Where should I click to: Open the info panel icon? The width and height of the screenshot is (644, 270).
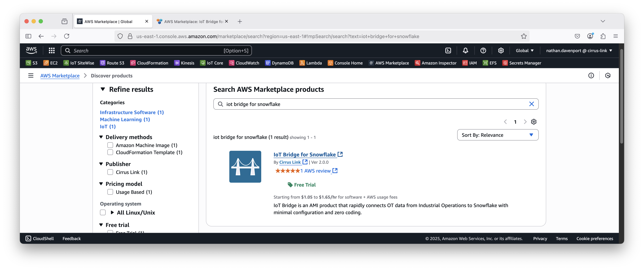pos(591,75)
